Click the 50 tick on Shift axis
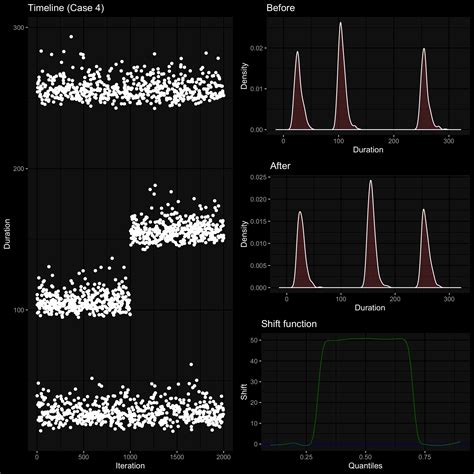This screenshot has width=474, height=474. [257, 340]
